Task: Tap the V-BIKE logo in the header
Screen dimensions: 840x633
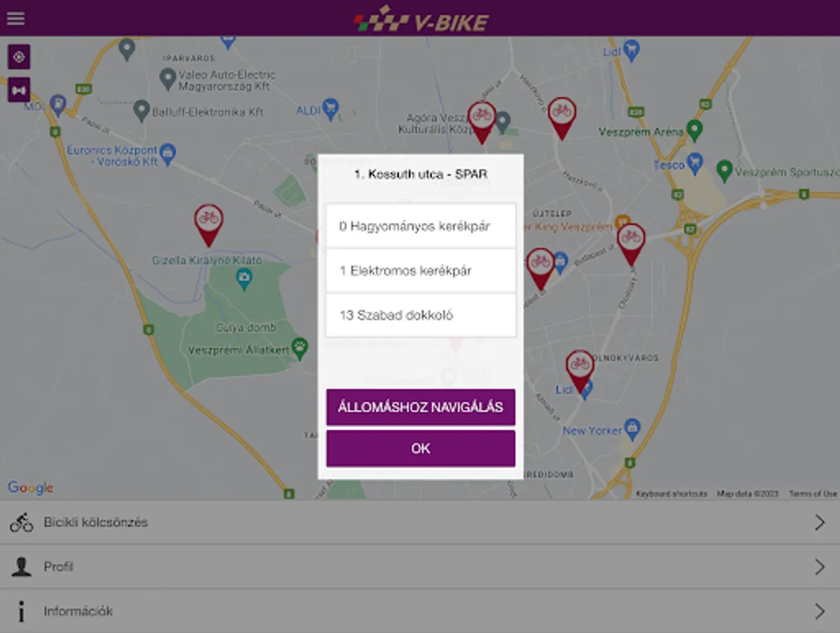Action: click(421, 19)
